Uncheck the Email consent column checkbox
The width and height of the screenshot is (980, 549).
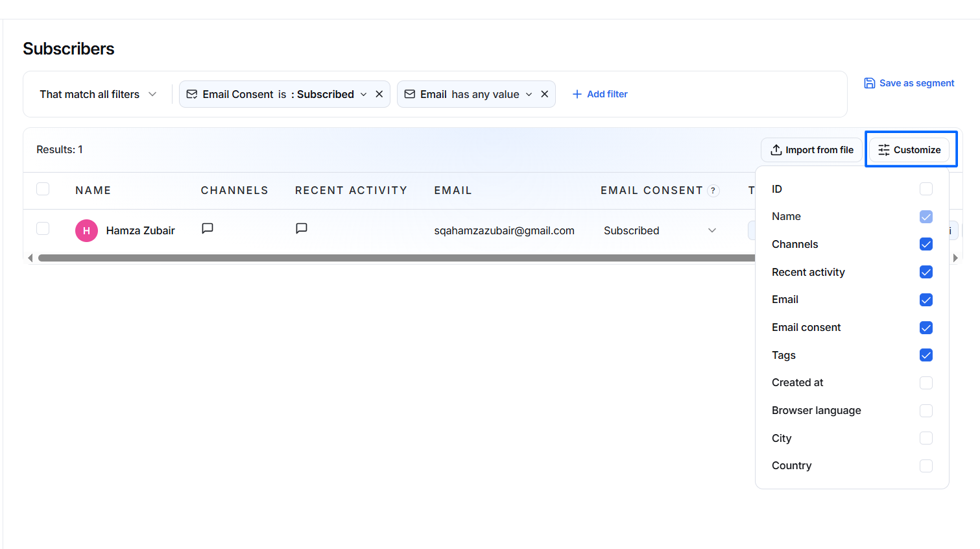926,328
